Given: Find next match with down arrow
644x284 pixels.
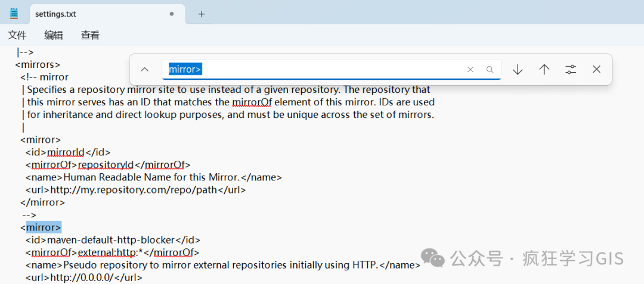Looking at the screenshot, I should point(518,70).
